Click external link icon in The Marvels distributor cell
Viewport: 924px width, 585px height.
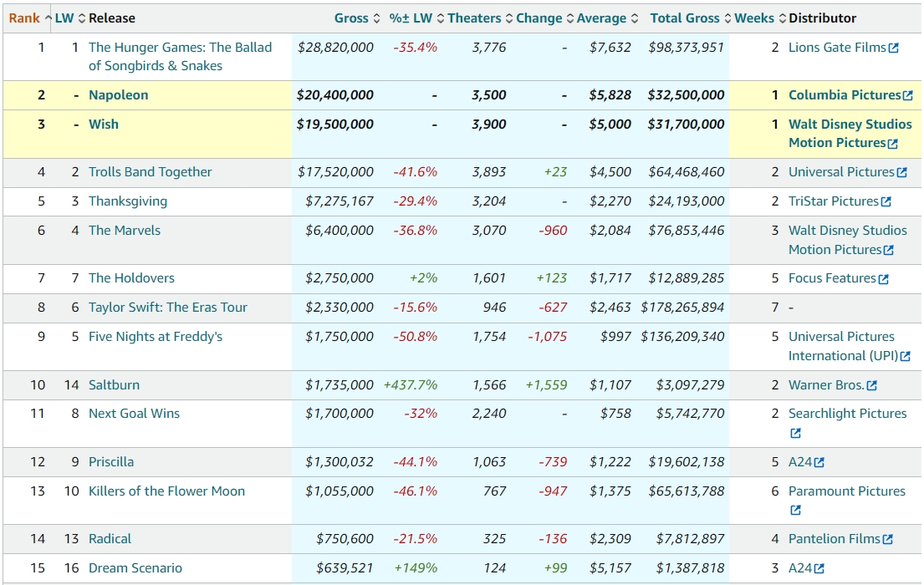click(889, 251)
